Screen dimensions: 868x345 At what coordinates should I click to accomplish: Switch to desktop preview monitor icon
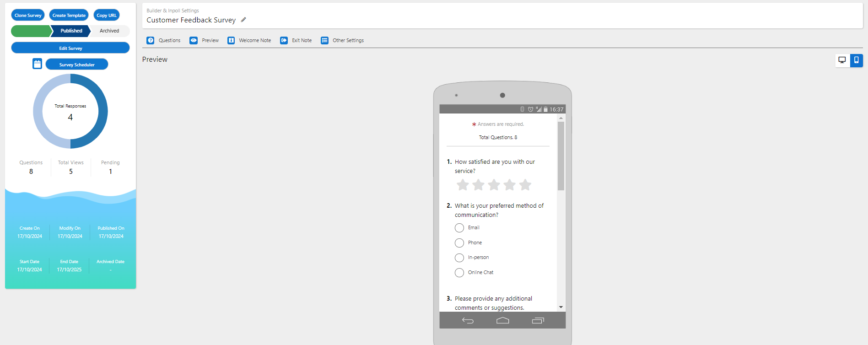[x=842, y=60]
